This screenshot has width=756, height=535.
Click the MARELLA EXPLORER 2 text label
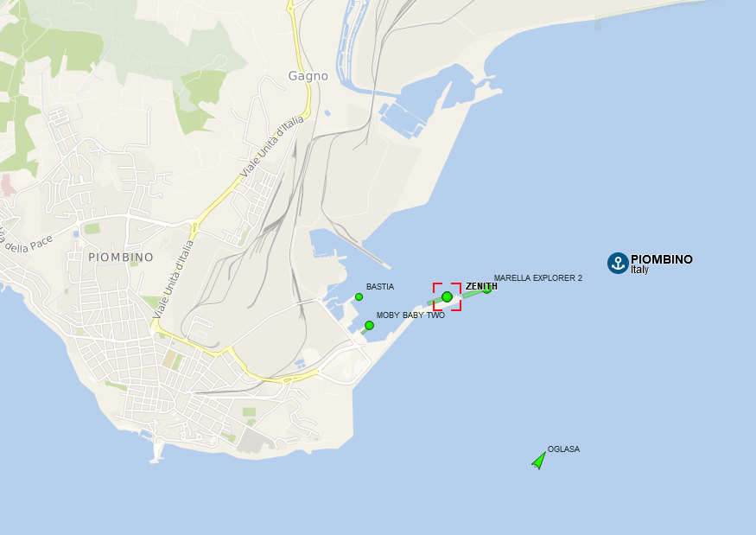tap(537, 278)
